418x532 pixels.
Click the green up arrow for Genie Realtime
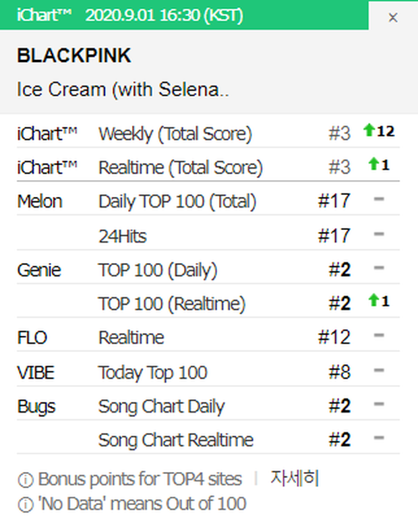tap(373, 301)
